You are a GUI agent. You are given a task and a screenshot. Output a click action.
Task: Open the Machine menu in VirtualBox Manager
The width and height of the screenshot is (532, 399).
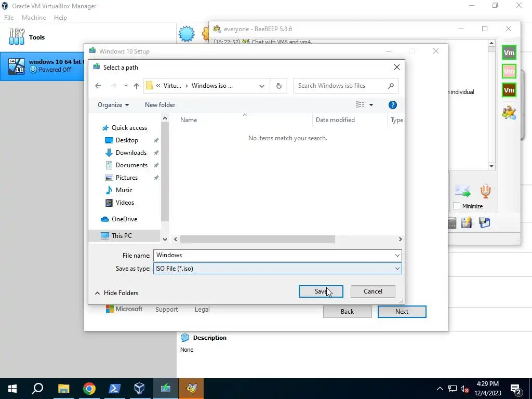coord(34,18)
